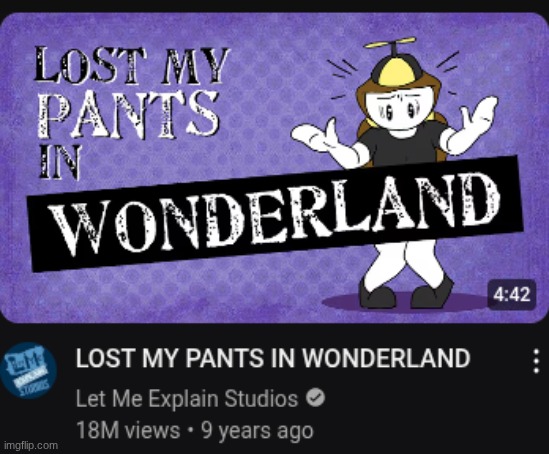Open the three-dot more options menu

pyautogui.click(x=535, y=361)
